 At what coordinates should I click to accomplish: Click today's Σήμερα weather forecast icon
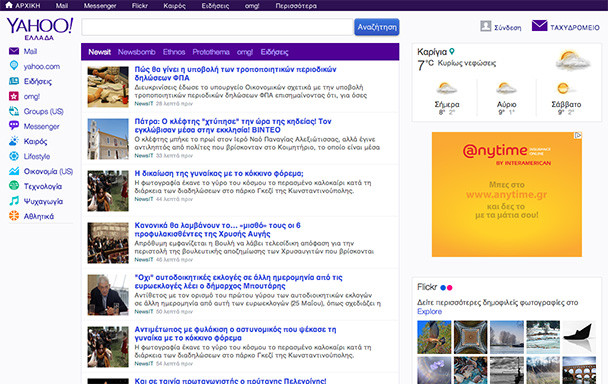click(446, 89)
